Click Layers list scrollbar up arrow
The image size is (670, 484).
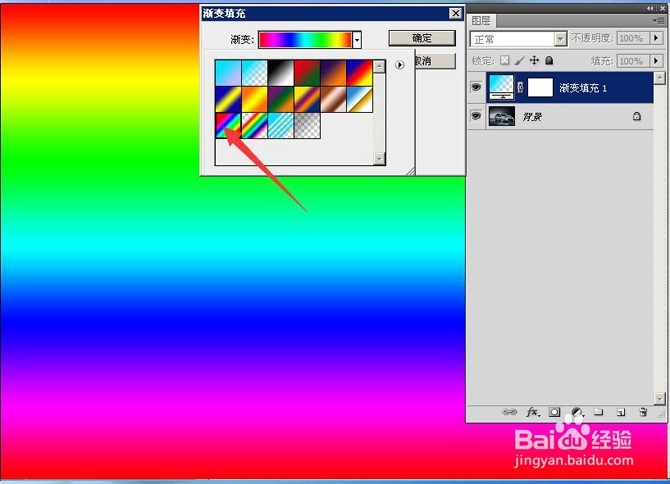[659, 78]
